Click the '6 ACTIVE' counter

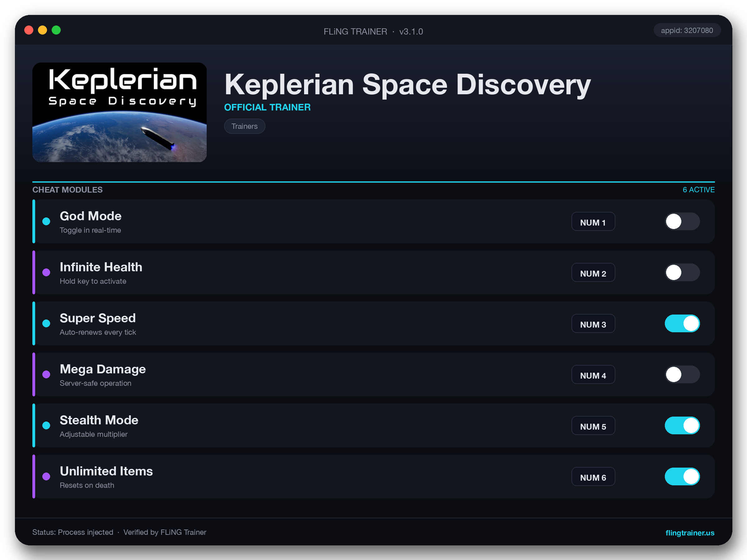[x=698, y=190]
